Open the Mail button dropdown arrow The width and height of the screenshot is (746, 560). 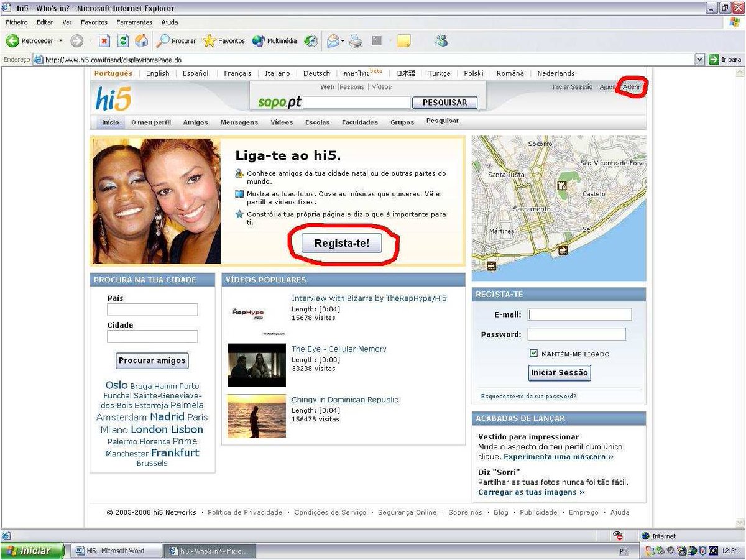coord(343,41)
